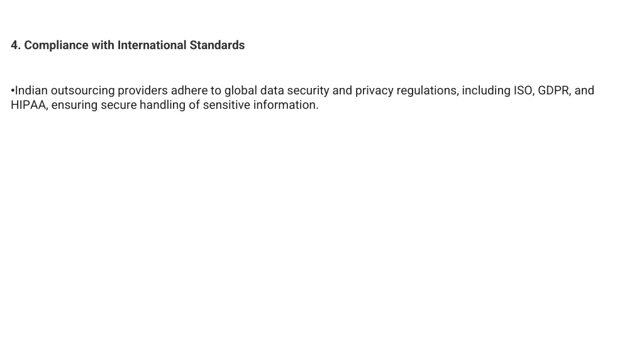
Task: Click the acronym "HIPAA" on the second line
Action: 29,105
